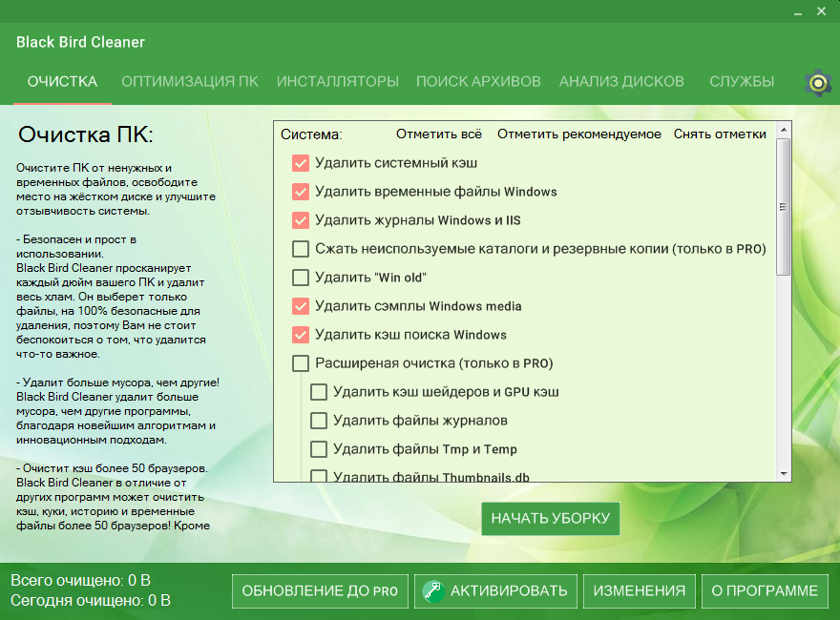Open settings via the gear icon
840x620 pixels.
click(x=817, y=83)
